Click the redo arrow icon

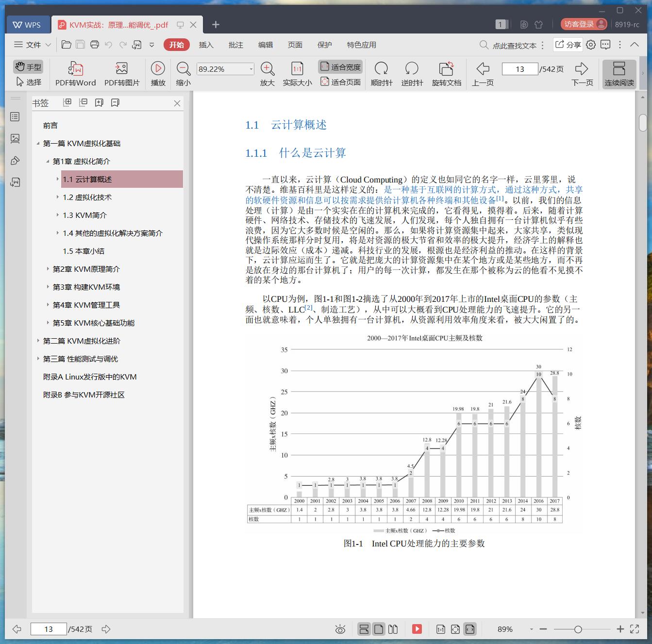[123, 45]
